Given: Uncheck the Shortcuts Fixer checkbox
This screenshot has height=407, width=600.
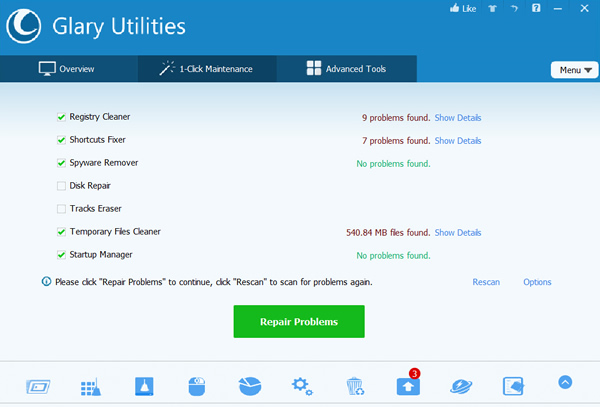Looking at the screenshot, I should click(61, 140).
